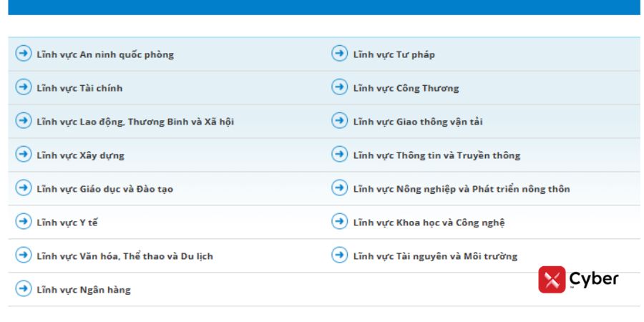644x322 pixels.
Task: Select Lĩnh vực Tài nguyên và Môi trường
Action: pyautogui.click(x=435, y=256)
